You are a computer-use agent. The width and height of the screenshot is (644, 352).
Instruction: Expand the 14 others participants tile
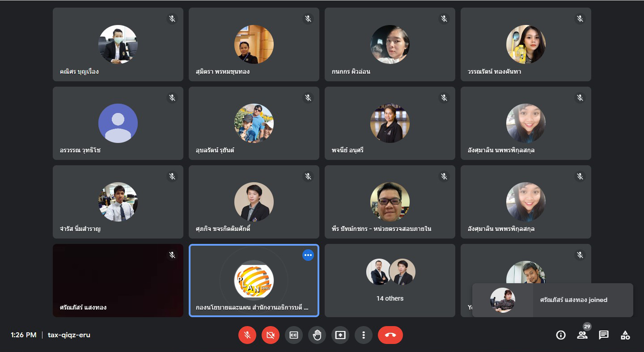click(390, 281)
